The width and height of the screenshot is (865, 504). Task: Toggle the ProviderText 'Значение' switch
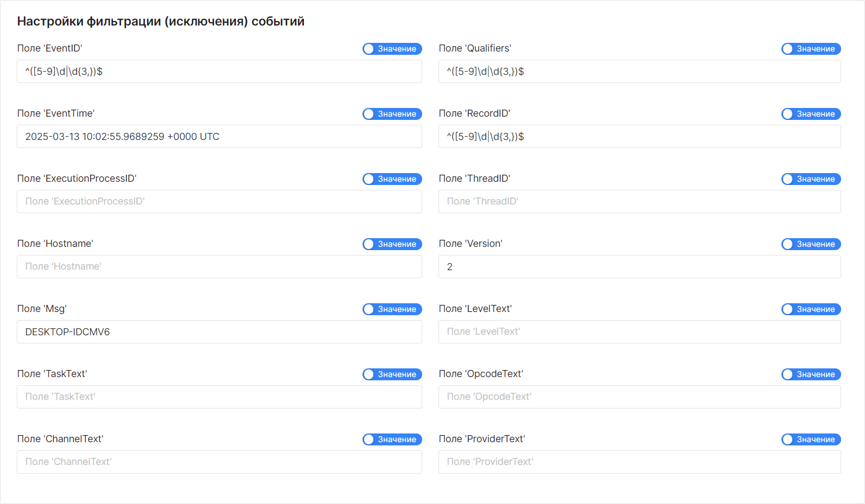811,439
